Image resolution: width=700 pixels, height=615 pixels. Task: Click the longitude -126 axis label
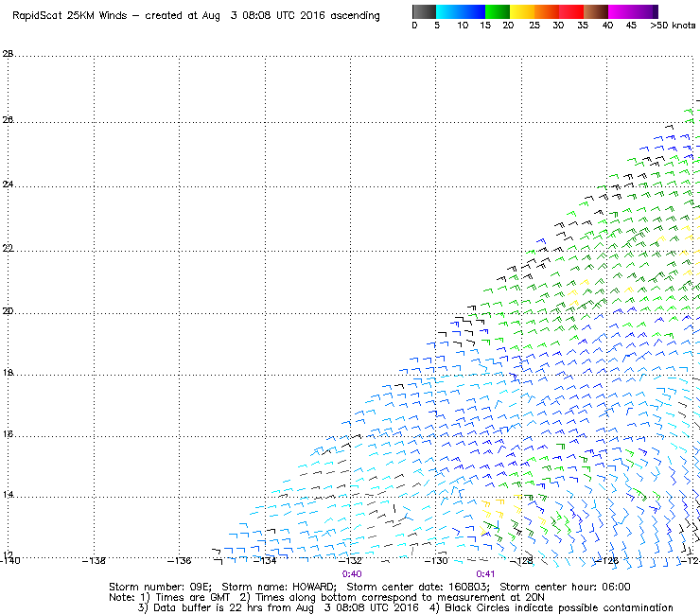(x=607, y=560)
